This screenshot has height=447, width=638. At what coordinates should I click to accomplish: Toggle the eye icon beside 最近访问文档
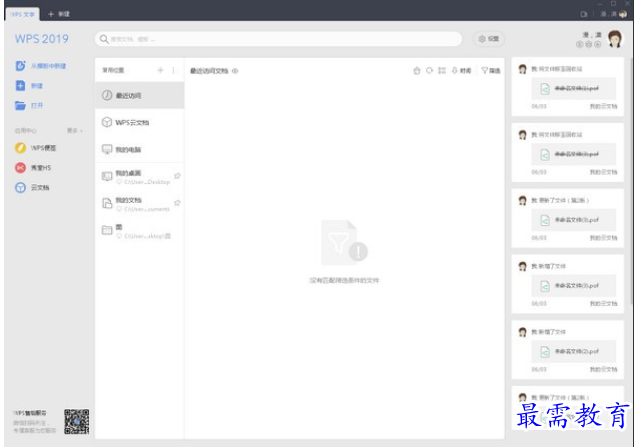235,71
